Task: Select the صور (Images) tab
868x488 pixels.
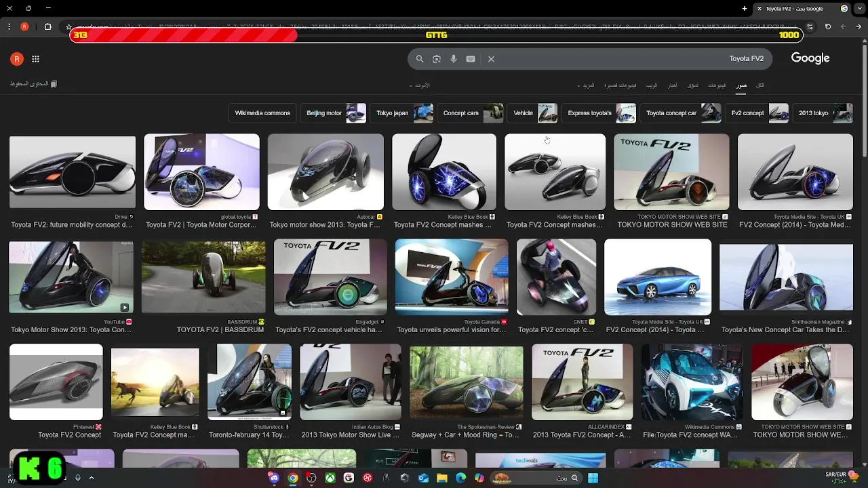Action: pos(741,85)
